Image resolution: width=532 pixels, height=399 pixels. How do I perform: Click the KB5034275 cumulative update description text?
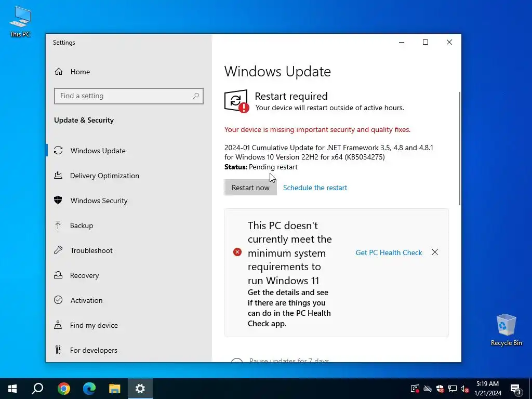coord(328,152)
